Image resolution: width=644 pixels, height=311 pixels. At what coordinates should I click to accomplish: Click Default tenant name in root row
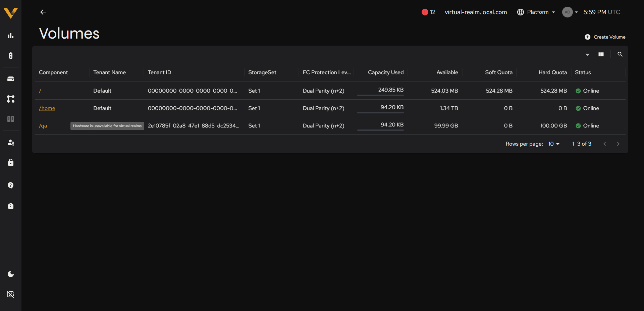102,91
